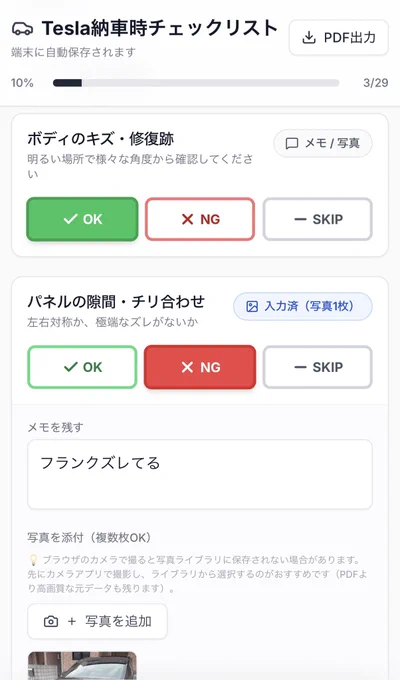This screenshot has height=680, width=400.
Task: Collapse the 入力済（写真1枚）section
Action: point(303,306)
